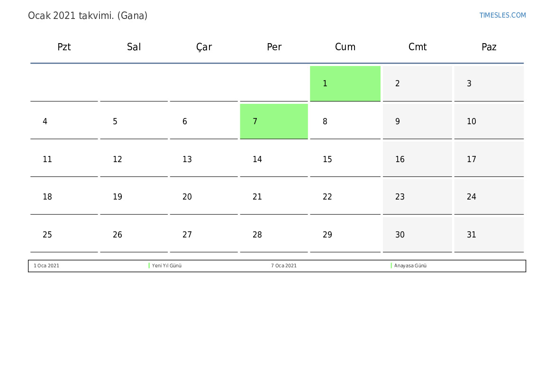The width and height of the screenshot is (554, 392).
Task: Choose day 4 in the calendar
Action: point(64,121)
